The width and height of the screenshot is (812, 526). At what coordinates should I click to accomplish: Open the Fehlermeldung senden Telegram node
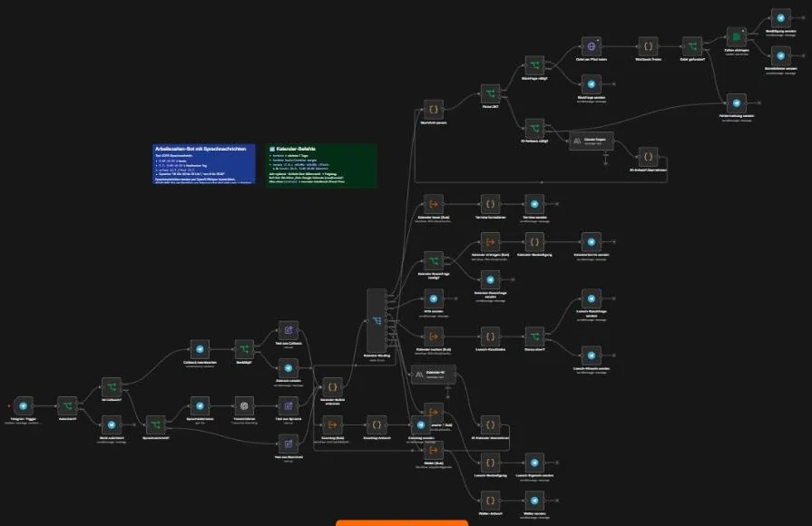coord(737,103)
